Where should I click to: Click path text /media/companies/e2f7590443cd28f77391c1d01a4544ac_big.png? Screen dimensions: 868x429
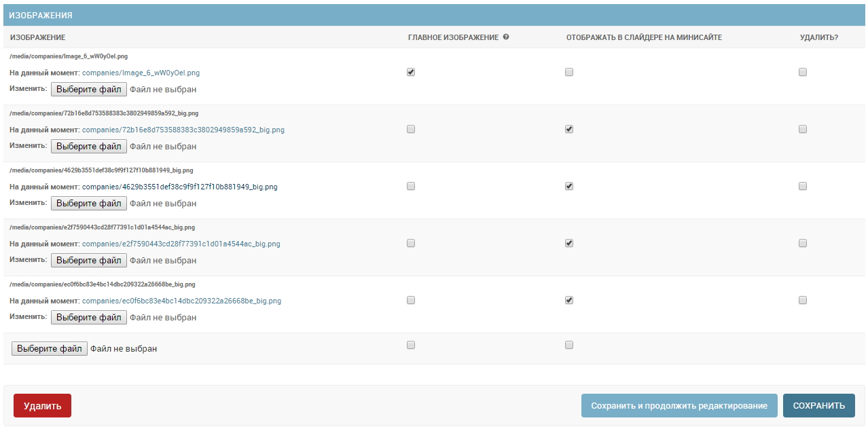[102, 227]
